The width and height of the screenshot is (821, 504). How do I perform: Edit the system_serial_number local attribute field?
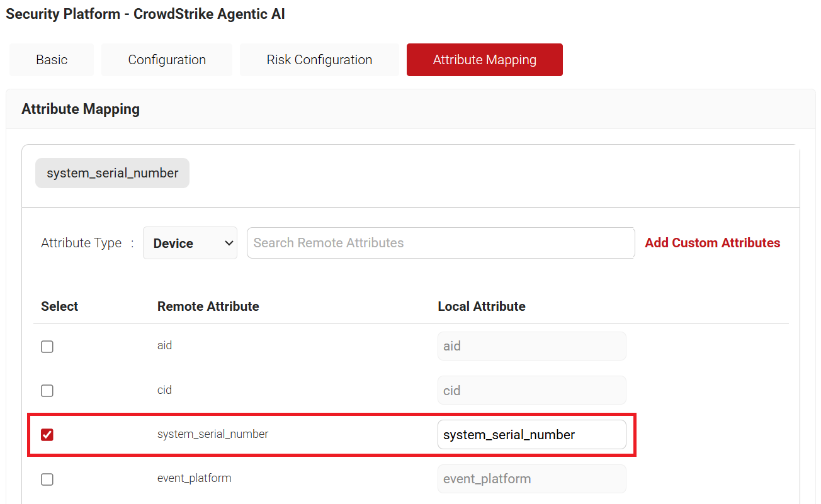[532, 435]
